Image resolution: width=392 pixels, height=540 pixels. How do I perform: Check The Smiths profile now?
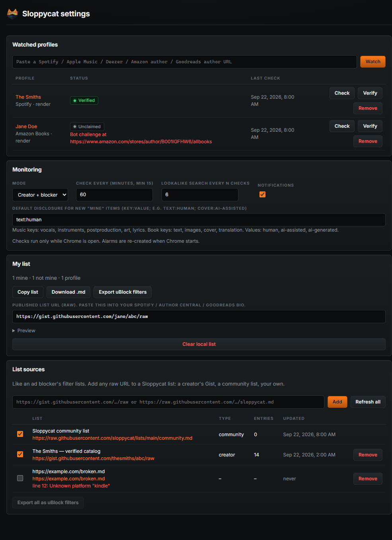pyautogui.click(x=342, y=93)
